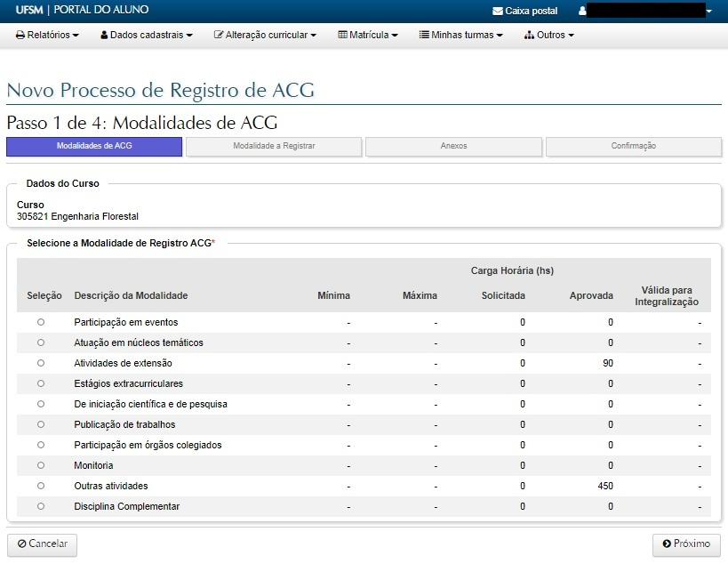Go to the Anexos step tab
The image size is (728, 564).
453,146
